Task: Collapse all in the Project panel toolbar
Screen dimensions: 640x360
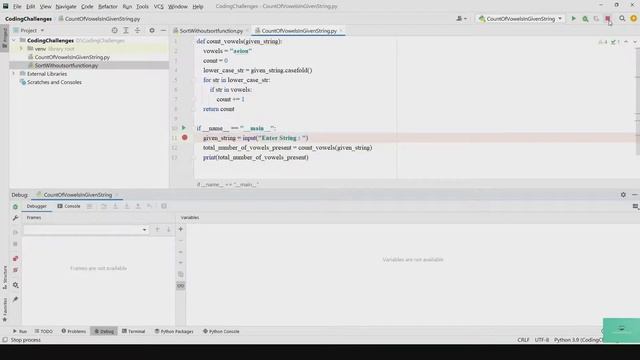Action: [x=137, y=31]
